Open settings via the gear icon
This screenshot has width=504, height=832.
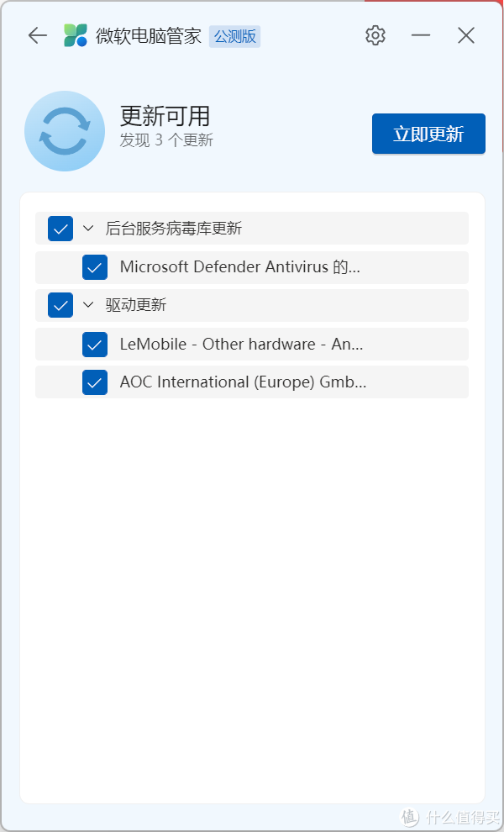click(x=375, y=35)
